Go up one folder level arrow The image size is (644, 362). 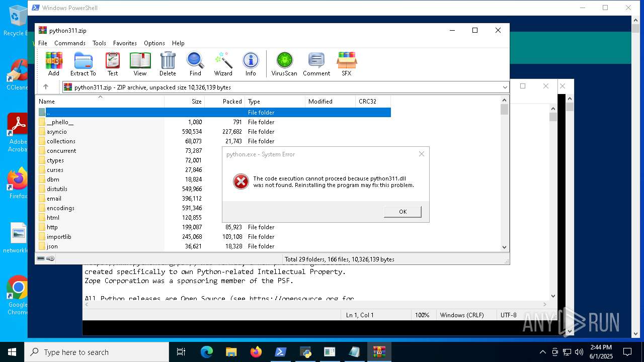[x=46, y=87]
